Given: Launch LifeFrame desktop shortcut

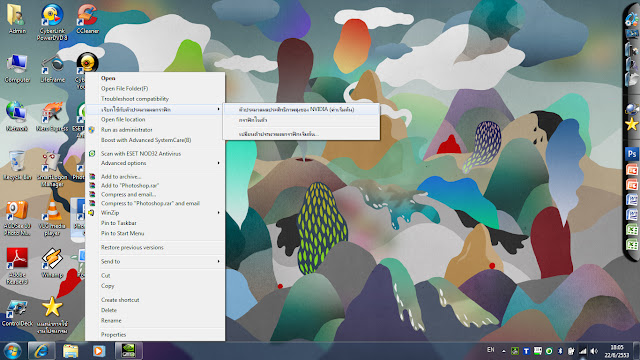Looking at the screenshot, I should tap(52, 68).
